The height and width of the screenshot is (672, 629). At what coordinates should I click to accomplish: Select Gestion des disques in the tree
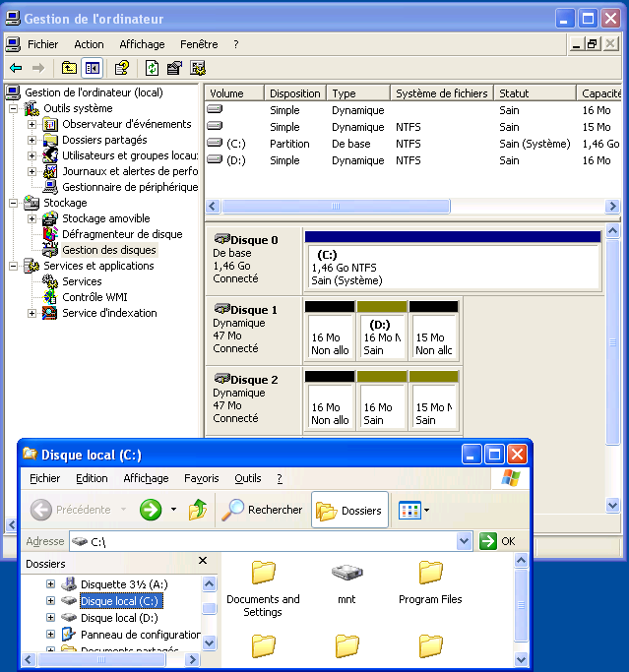point(109,250)
